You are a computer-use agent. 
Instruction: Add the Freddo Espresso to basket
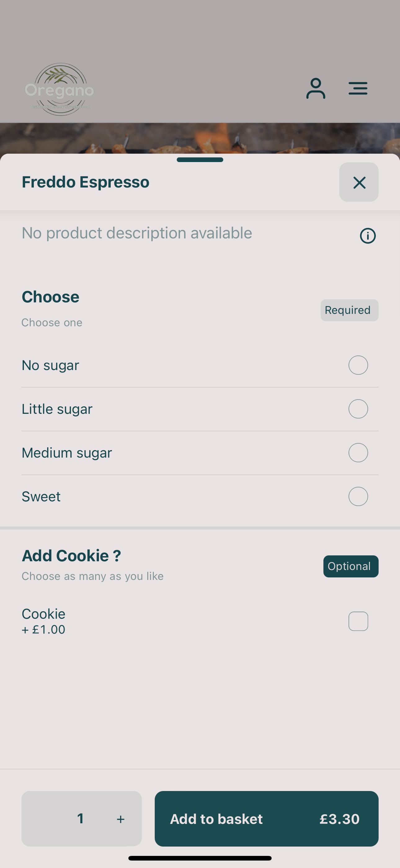266,819
